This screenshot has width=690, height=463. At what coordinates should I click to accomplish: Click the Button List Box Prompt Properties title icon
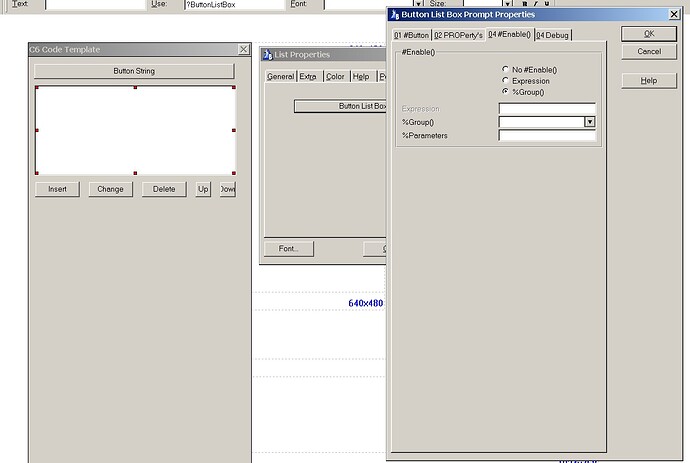(395, 15)
